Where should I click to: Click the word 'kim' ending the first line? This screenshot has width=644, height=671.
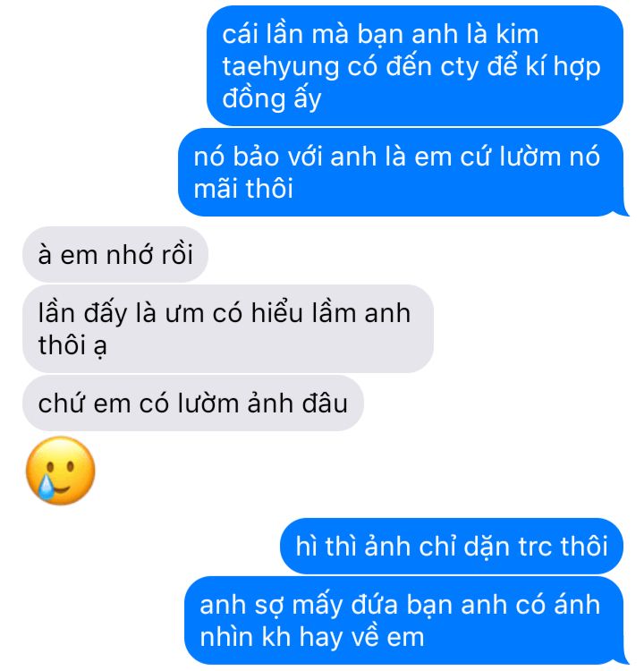point(517,33)
